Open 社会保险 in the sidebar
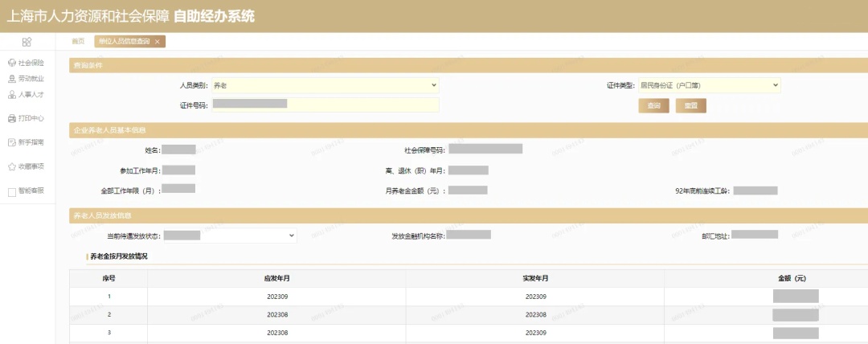Viewport: 868px width, 344px height. pos(26,63)
